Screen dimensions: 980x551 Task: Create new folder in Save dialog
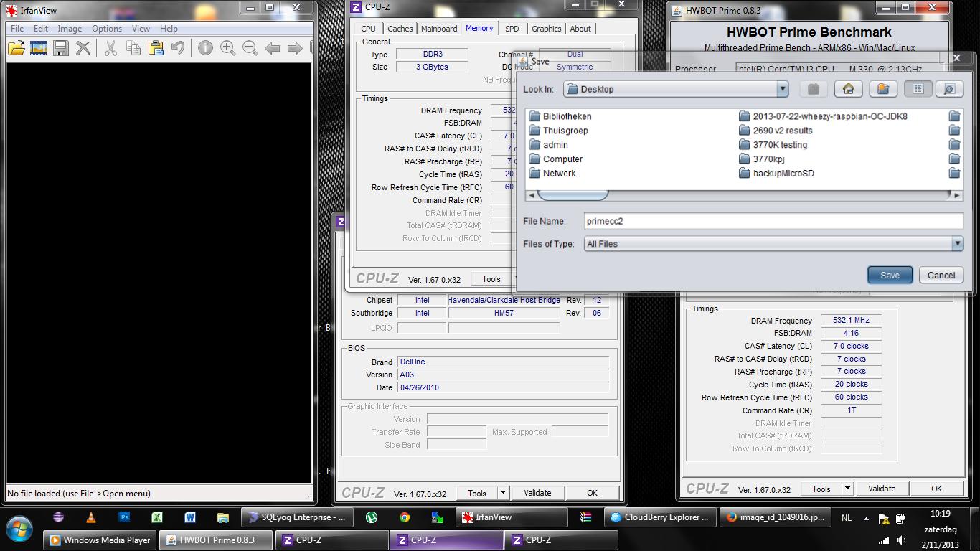[x=883, y=89]
